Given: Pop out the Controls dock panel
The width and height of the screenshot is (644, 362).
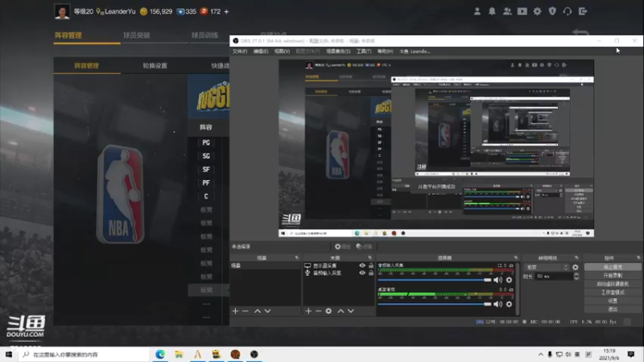Looking at the screenshot, I should point(638,257).
